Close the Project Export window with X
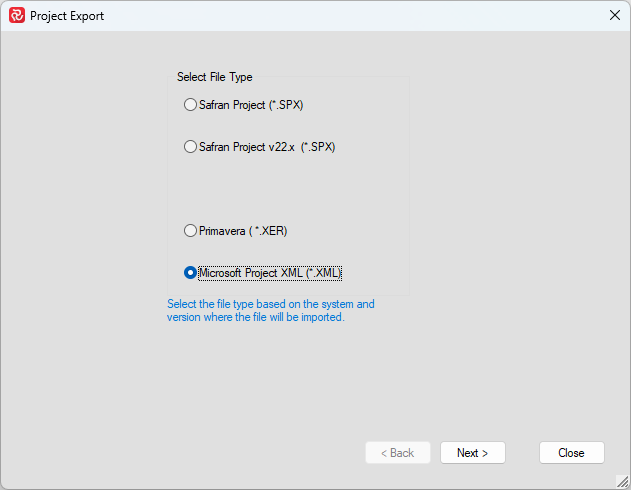 pyautogui.click(x=614, y=16)
